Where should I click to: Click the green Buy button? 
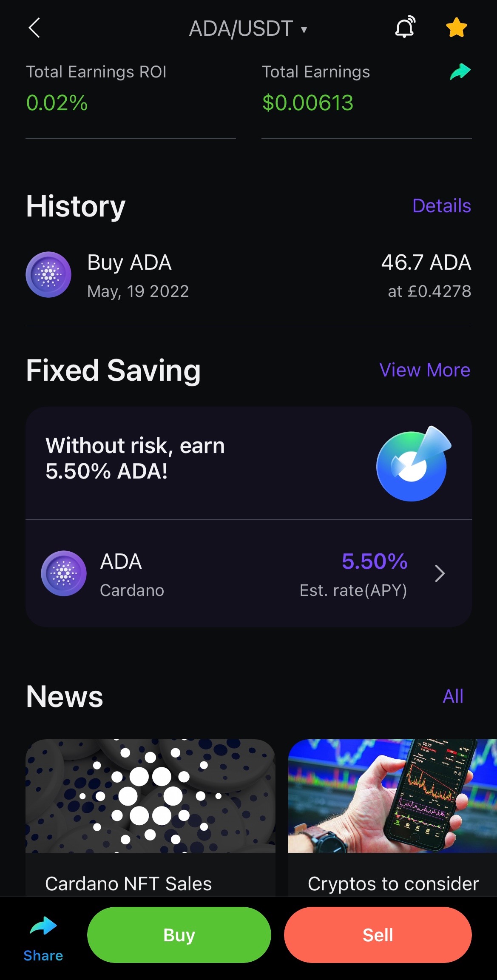click(x=179, y=935)
